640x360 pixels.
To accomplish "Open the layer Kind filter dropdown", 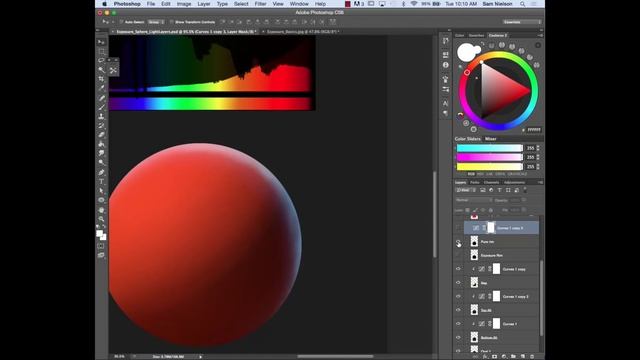I will click(x=466, y=190).
